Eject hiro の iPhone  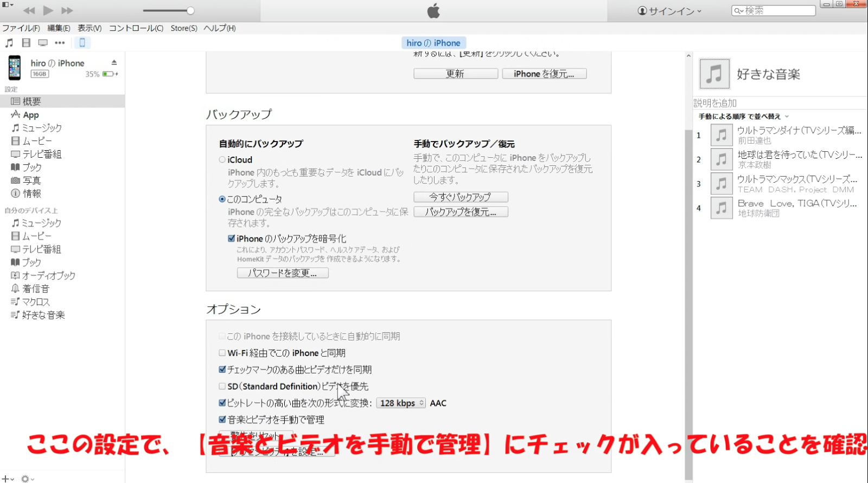tap(114, 62)
